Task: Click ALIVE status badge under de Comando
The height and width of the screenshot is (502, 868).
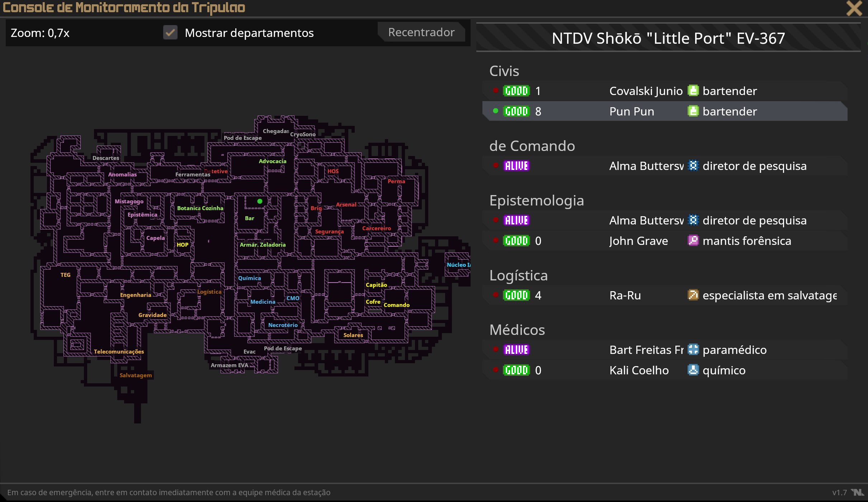Action: (516, 166)
